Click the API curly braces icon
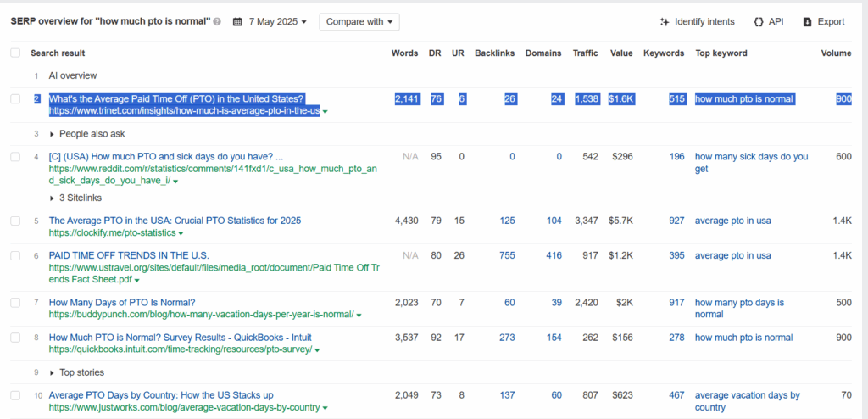 tap(759, 22)
